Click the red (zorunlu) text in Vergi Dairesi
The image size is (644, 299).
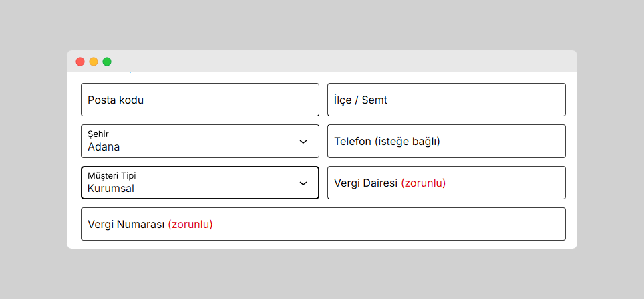423,183
